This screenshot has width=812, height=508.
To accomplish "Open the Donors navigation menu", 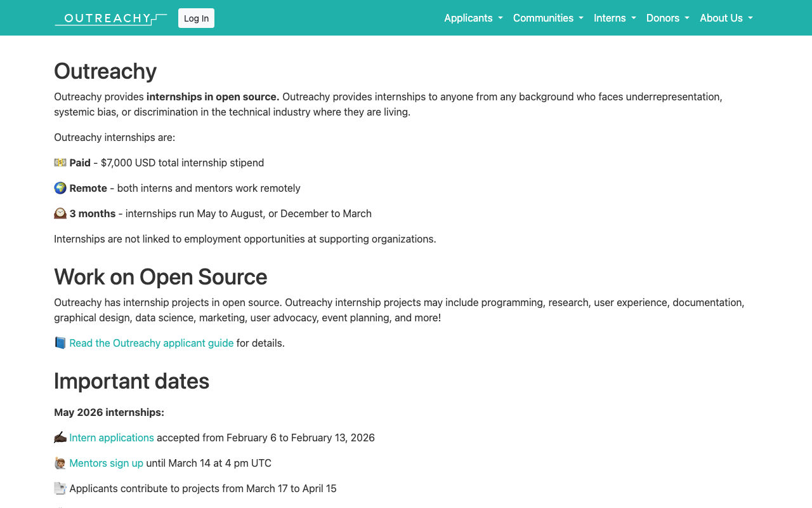I will (667, 18).
